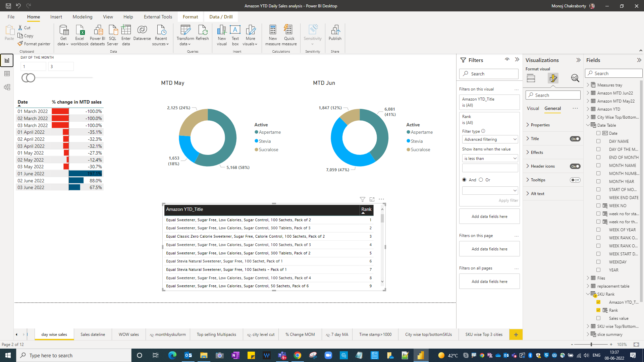Expand the Measures tray table
Viewport: 644px width, 362px height.
(x=588, y=85)
